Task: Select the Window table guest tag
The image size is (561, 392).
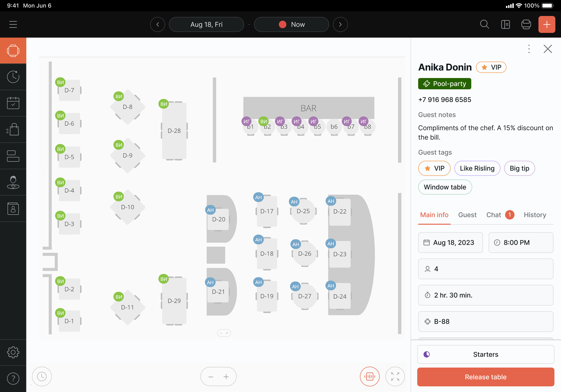Action: click(445, 187)
